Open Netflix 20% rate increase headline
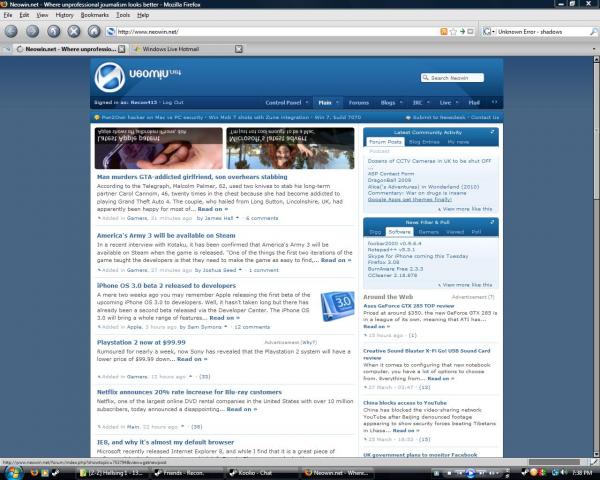Screen dimensions: 600x480 coord(189,392)
